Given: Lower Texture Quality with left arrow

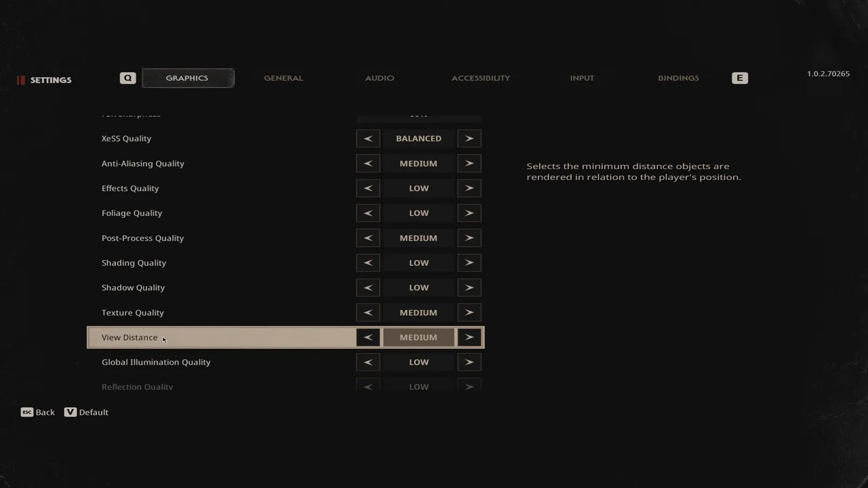Looking at the screenshot, I should [368, 312].
